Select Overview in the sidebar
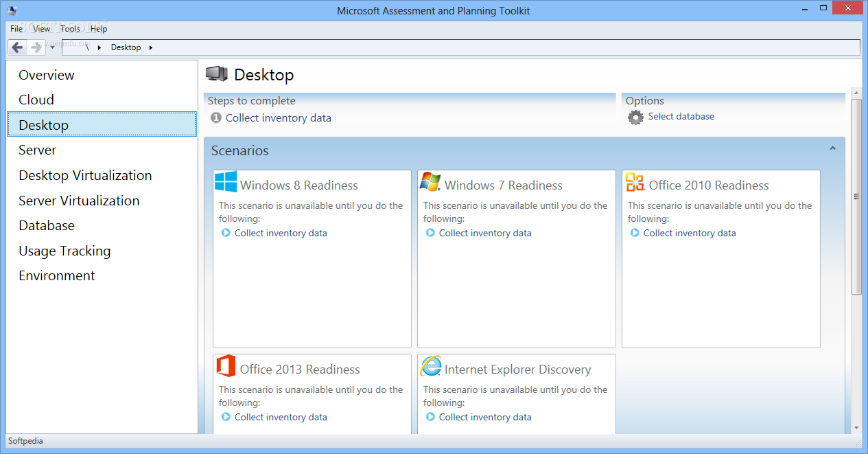The image size is (868, 454). [102, 75]
